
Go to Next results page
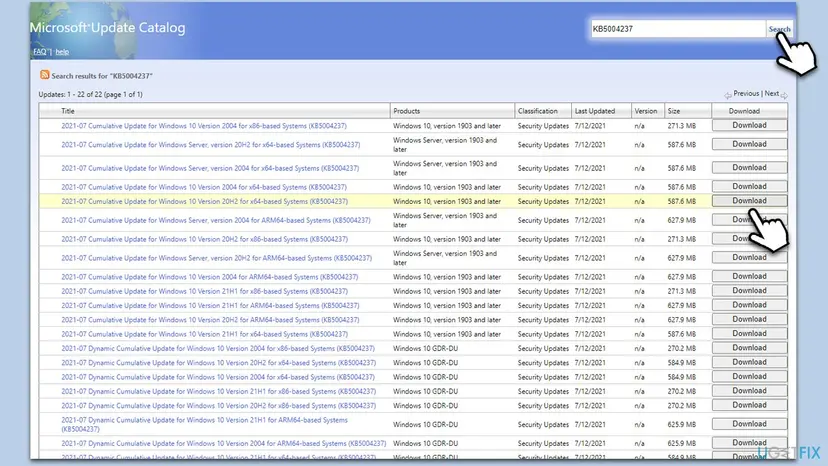771,94
